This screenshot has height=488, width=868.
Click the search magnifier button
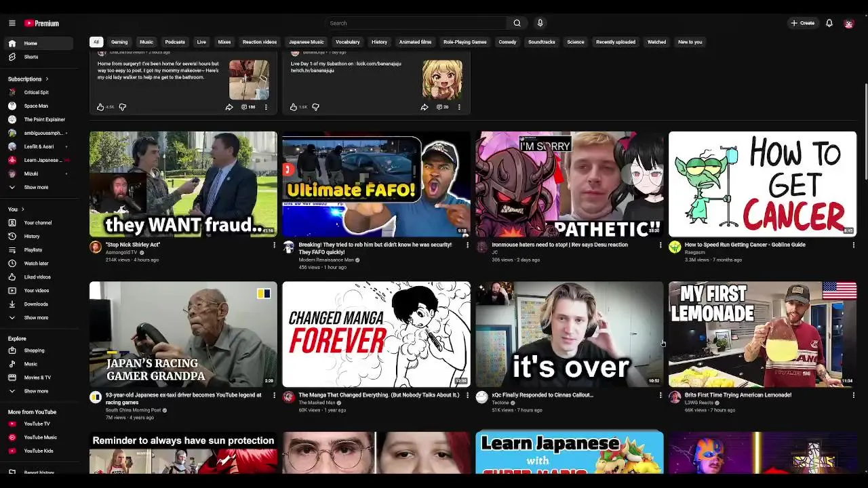click(x=517, y=23)
